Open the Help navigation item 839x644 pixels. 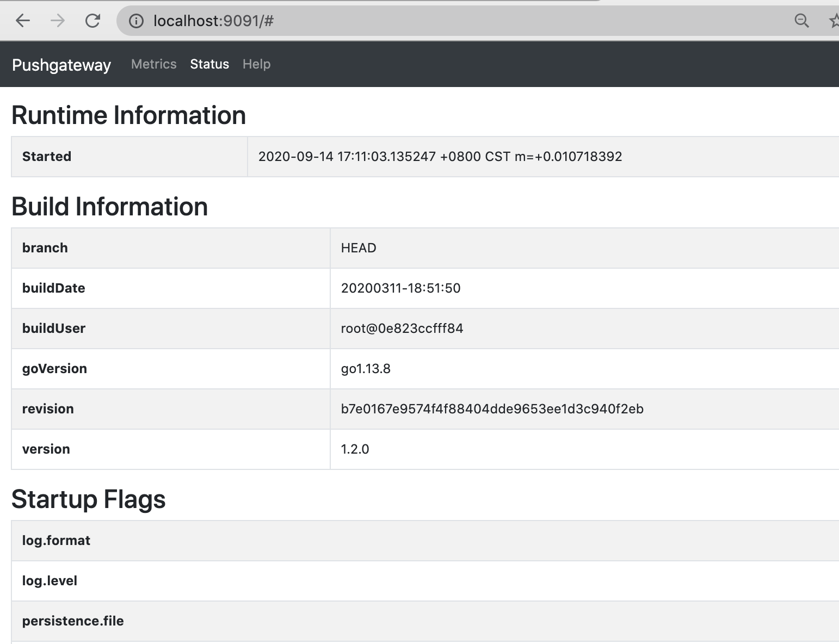[x=256, y=64]
